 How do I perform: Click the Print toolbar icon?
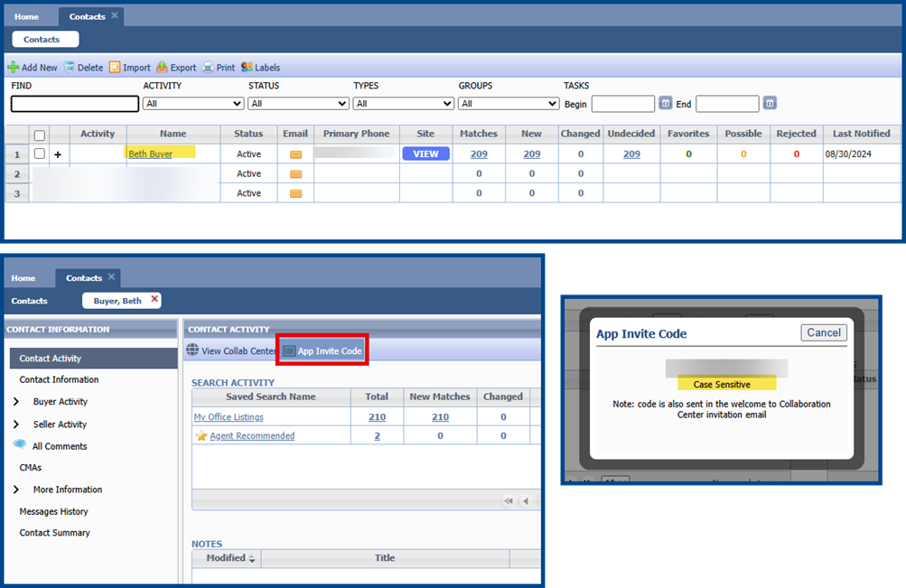(208, 68)
